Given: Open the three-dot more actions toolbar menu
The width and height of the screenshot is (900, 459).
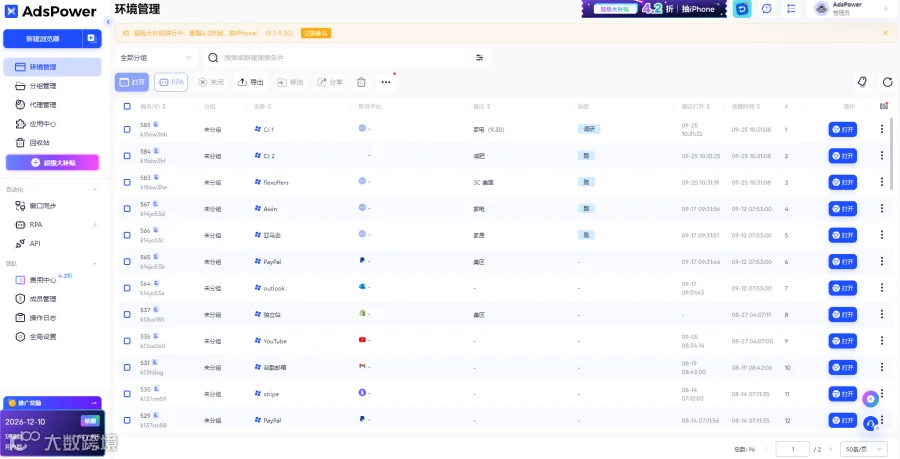Looking at the screenshot, I should [386, 82].
